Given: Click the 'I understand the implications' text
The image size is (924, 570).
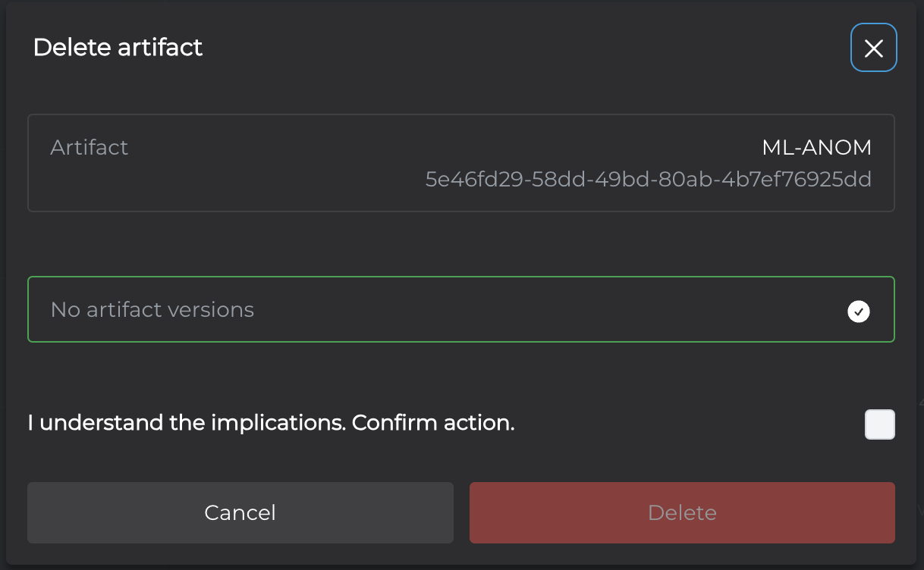Looking at the screenshot, I should (x=187, y=423).
